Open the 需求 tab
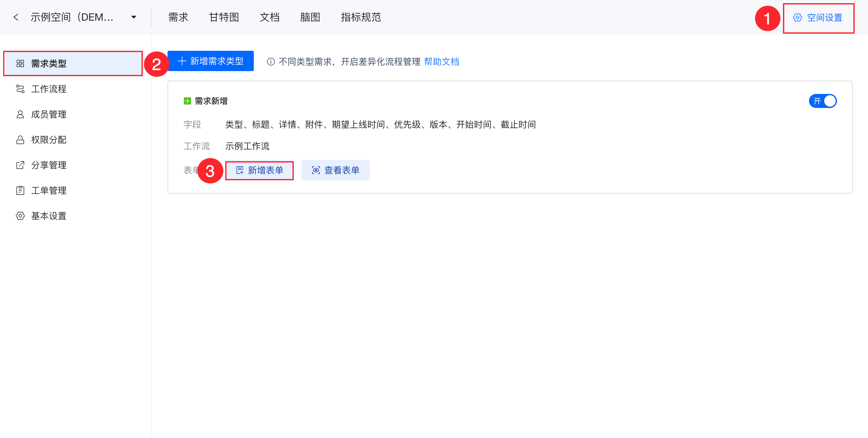 point(178,17)
